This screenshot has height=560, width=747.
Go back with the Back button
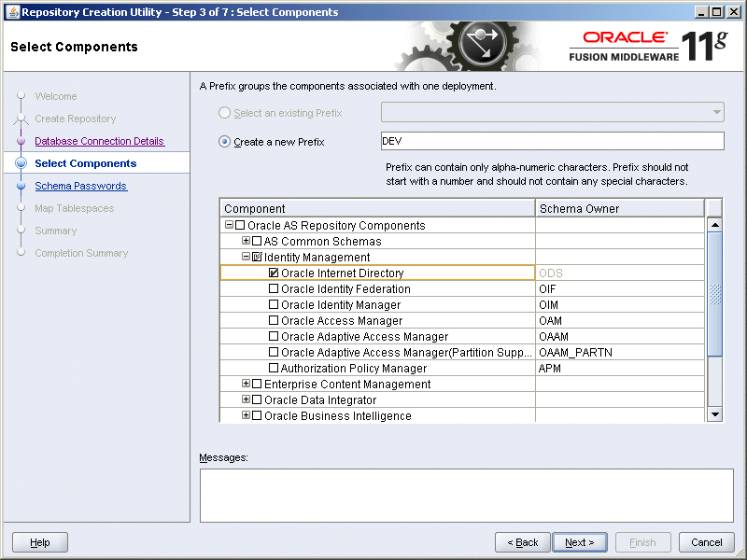pos(523,542)
